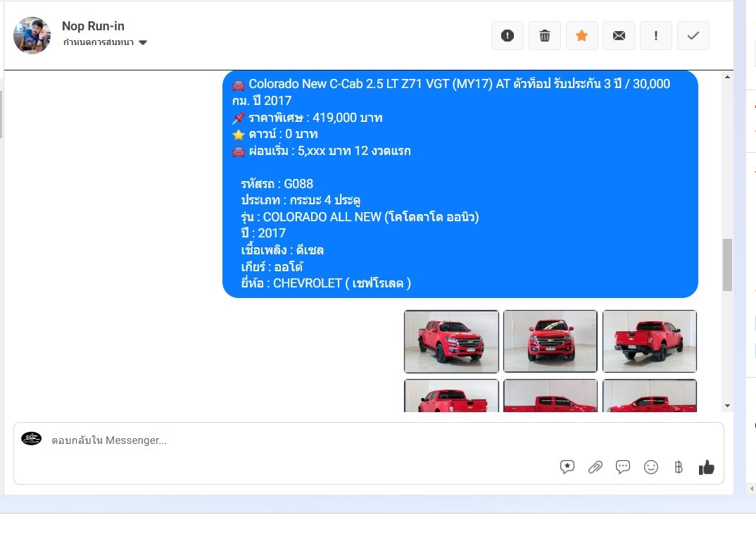Expand the กำหนดการสนทนา dropdown

[x=105, y=42]
